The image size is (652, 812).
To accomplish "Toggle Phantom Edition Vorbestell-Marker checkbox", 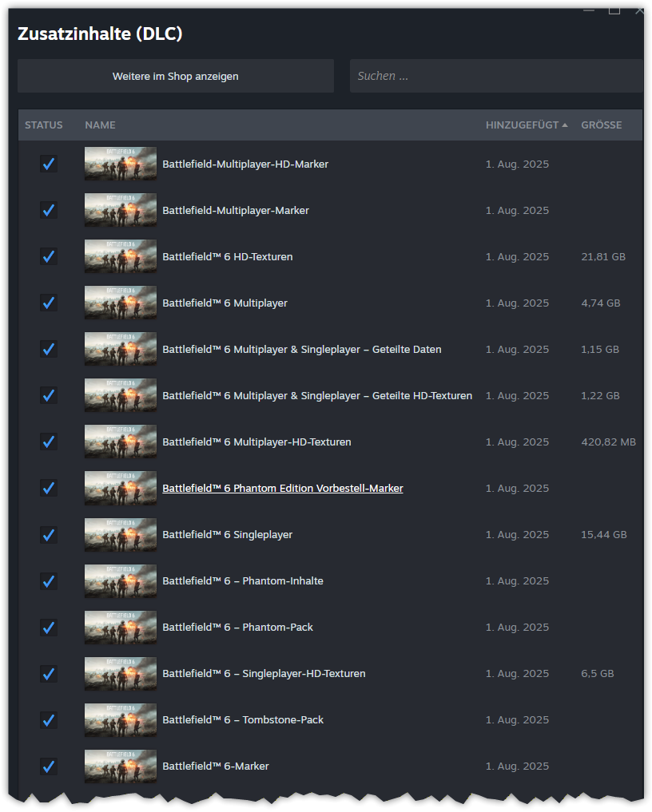I will pyautogui.click(x=49, y=489).
